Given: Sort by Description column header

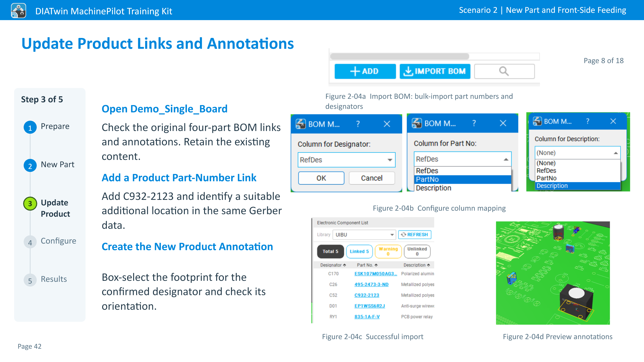Looking at the screenshot, I should (x=417, y=265).
